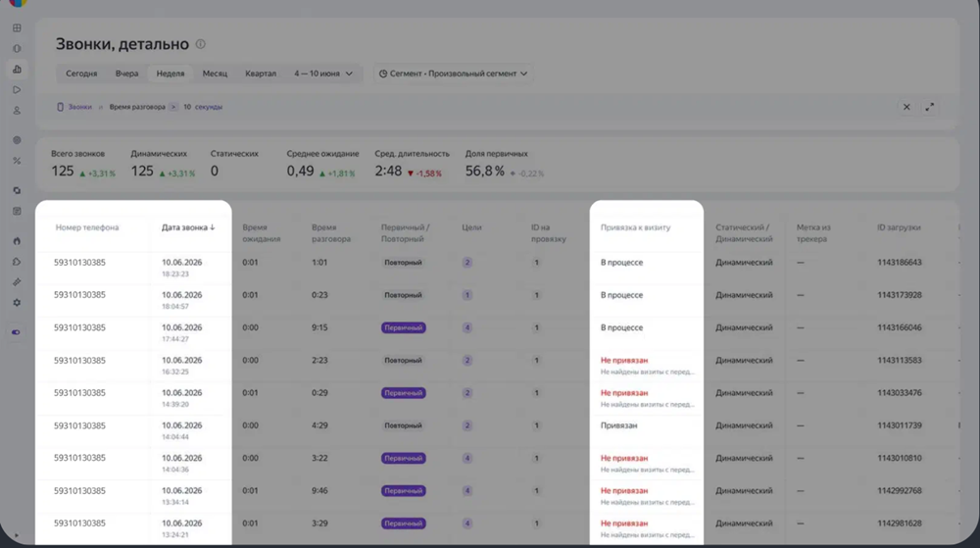
Task: Open the person-shaped audience icon in sidebar
Action: pyautogui.click(x=17, y=111)
